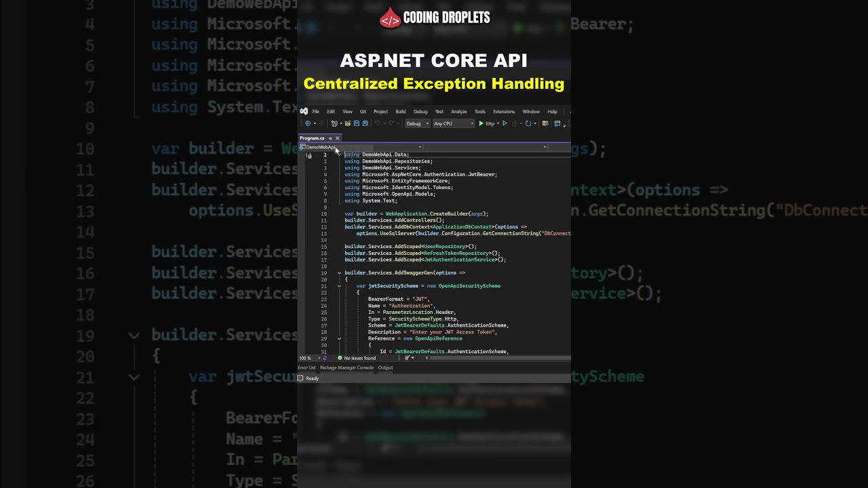Screen dimensions: 868x488
Task: Click the horizontal scrollbar left arrow
Action: click(x=427, y=358)
